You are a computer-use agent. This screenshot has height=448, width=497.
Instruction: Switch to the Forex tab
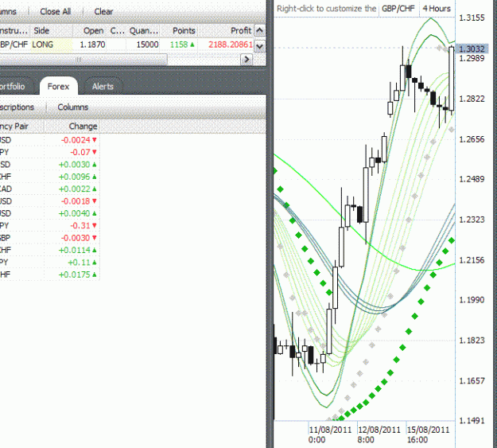tap(58, 86)
